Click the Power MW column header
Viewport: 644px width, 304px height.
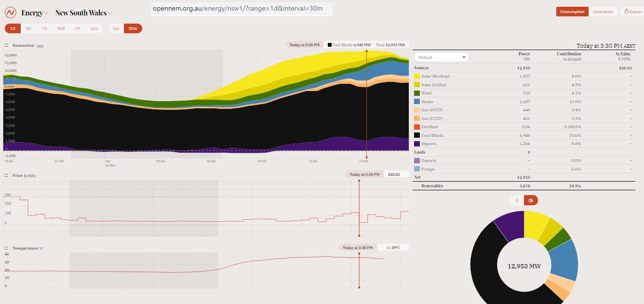coord(524,56)
